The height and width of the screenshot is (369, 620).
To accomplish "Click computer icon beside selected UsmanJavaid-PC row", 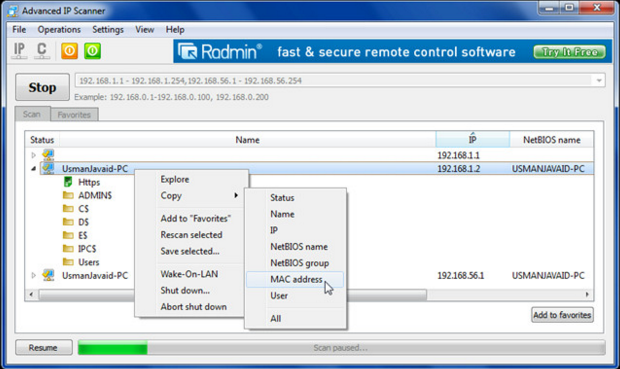I will (x=48, y=168).
